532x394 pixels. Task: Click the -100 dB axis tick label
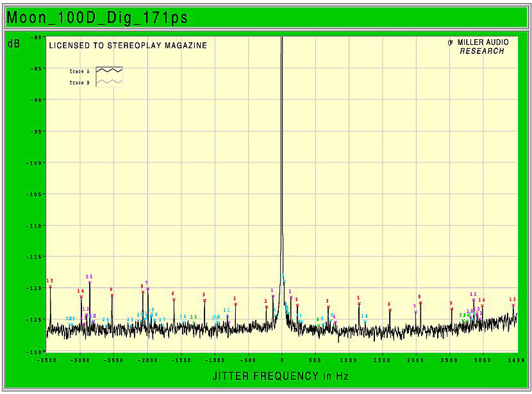[35, 163]
